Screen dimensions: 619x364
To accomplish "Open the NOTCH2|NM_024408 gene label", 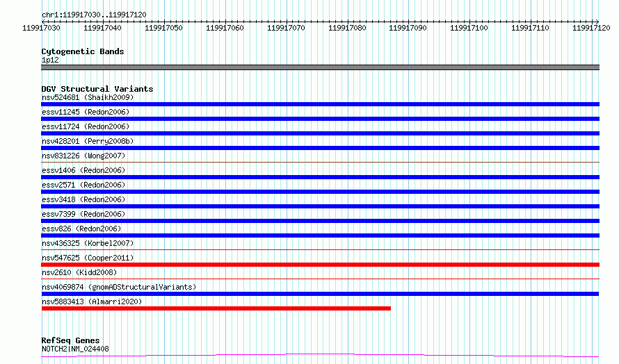I will click(x=75, y=349).
